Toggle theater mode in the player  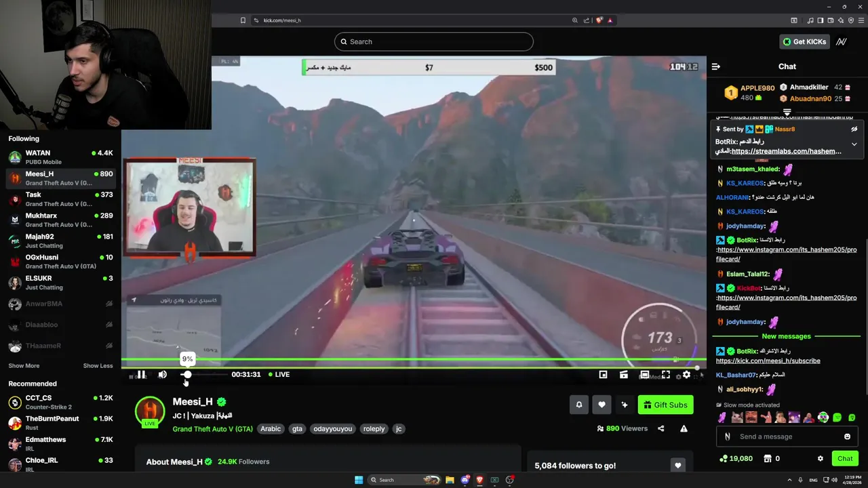click(x=645, y=375)
